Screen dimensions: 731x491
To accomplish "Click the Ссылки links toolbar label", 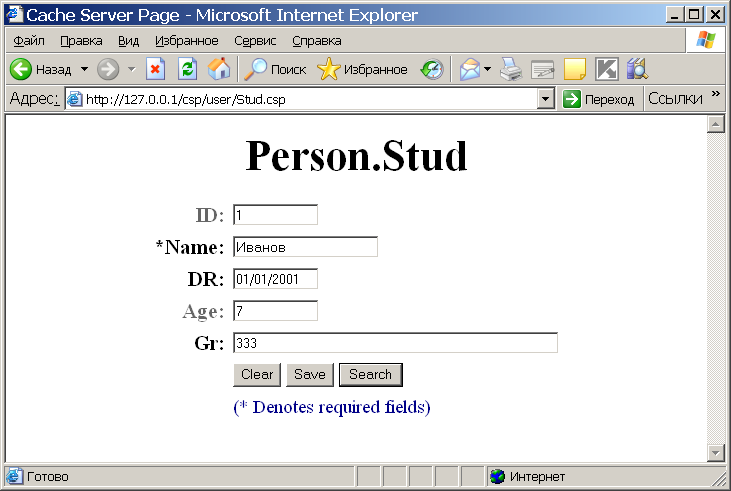I will coord(675,98).
